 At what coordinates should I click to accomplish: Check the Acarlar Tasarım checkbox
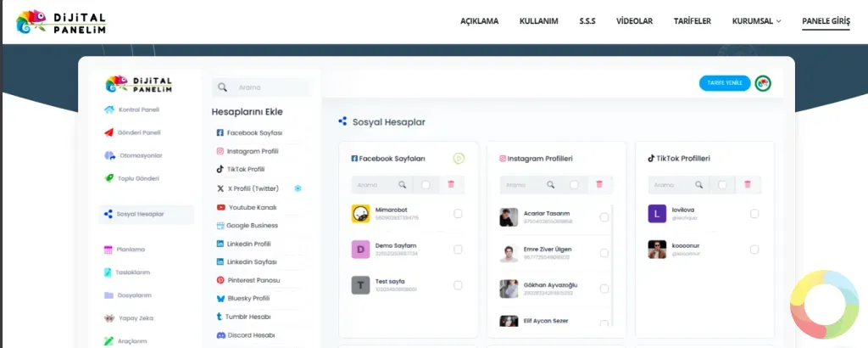point(604,217)
